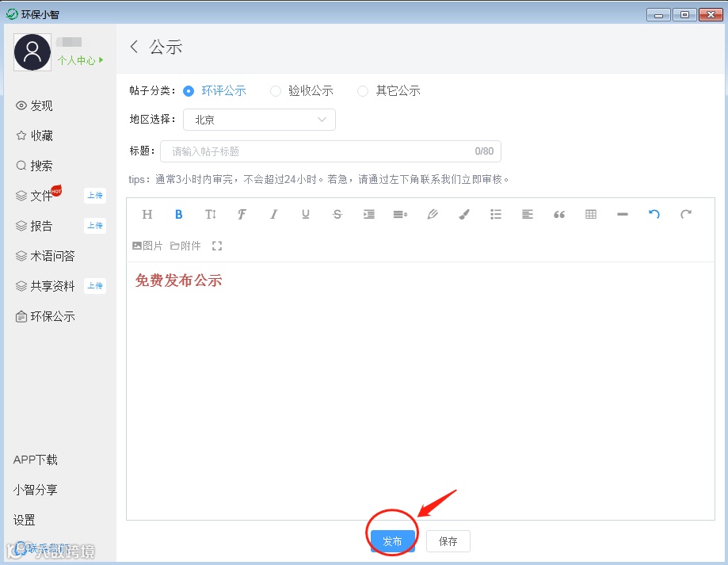Minimize the 环保小智 window
The height and width of the screenshot is (565, 728).
[658, 15]
